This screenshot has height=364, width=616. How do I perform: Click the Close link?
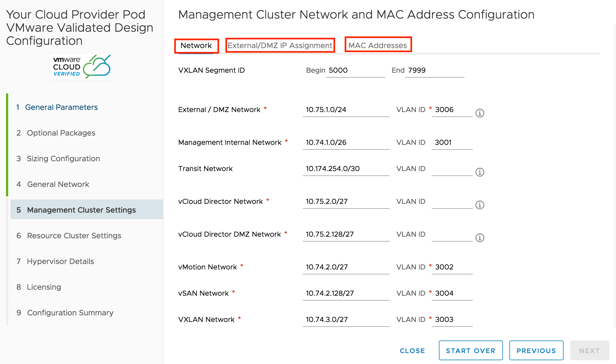412,350
